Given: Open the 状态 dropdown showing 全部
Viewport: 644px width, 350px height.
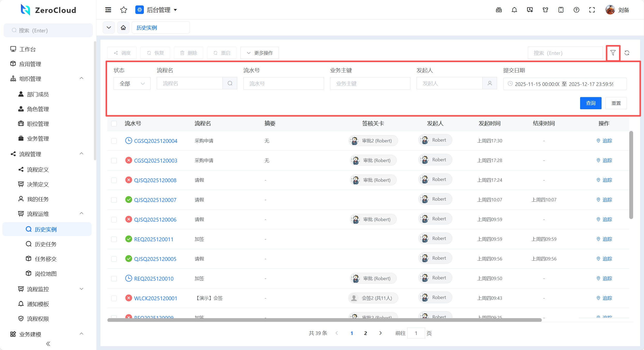Looking at the screenshot, I should coord(132,84).
